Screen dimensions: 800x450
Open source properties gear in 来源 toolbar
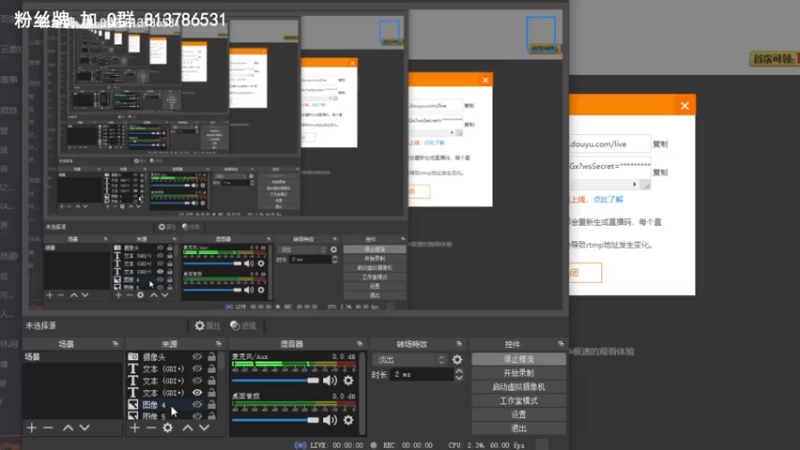(168, 428)
